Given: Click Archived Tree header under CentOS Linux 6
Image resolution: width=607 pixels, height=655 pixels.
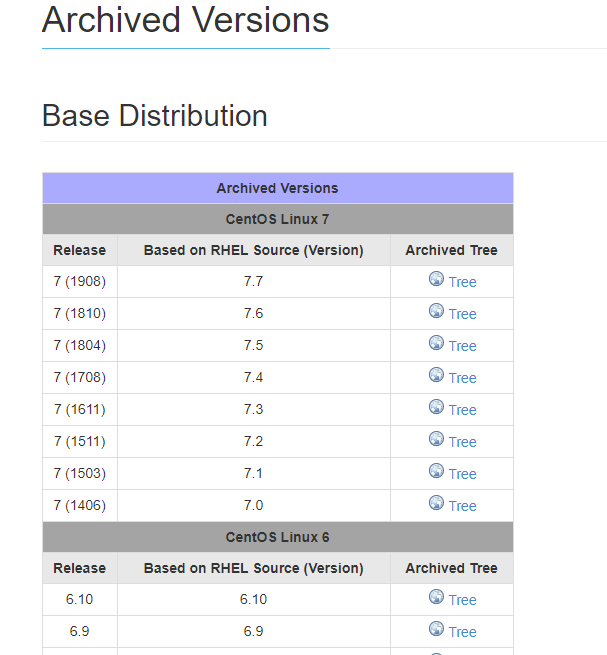Looking at the screenshot, I should click(452, 568).
